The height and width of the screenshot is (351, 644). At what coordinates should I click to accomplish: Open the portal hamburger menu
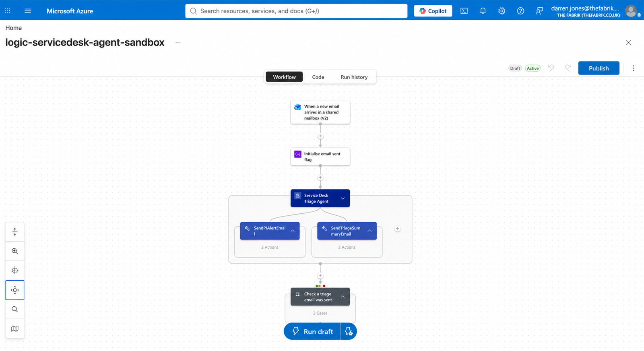pos(28,11)
